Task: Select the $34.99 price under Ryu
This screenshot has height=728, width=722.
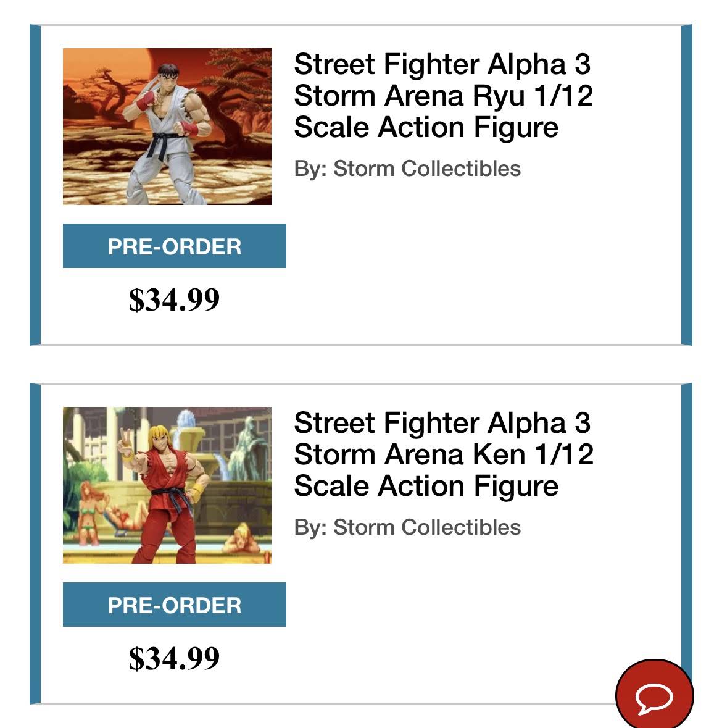Action: (x=174, y=299)
